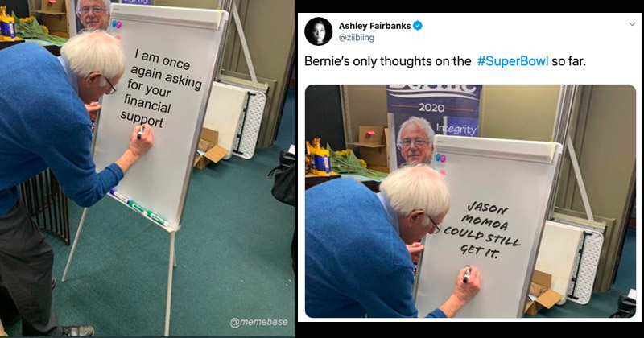Expand the tweet options chevron menu
The height and width of the screenshot is (338, 644).
tap(632, 24)
